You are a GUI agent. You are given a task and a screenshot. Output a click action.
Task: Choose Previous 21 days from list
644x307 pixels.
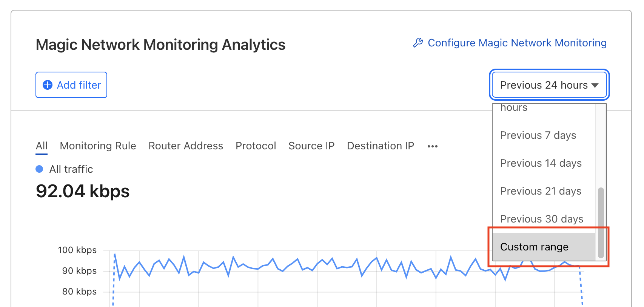[541, 191]
